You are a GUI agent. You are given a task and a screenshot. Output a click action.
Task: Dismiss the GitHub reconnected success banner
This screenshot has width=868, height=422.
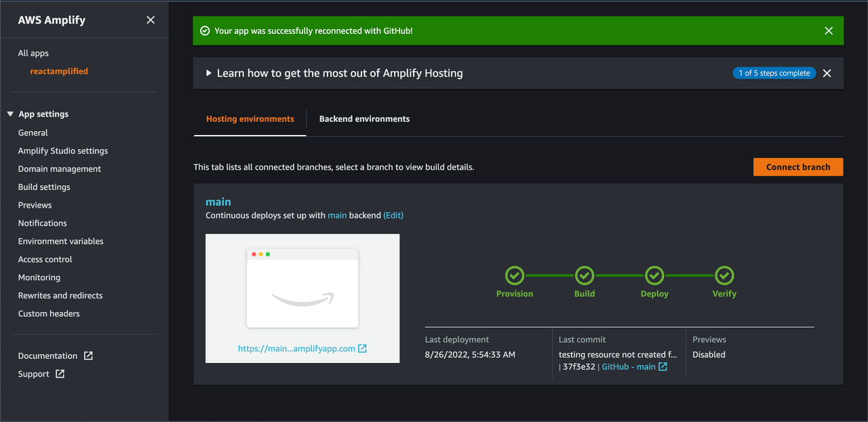tap(829, 31)
